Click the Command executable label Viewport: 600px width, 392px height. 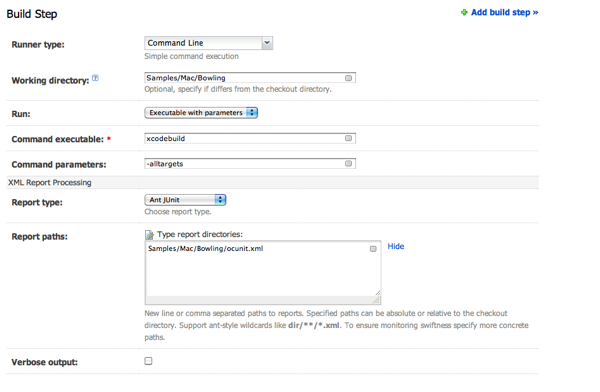tap(57, 139)
